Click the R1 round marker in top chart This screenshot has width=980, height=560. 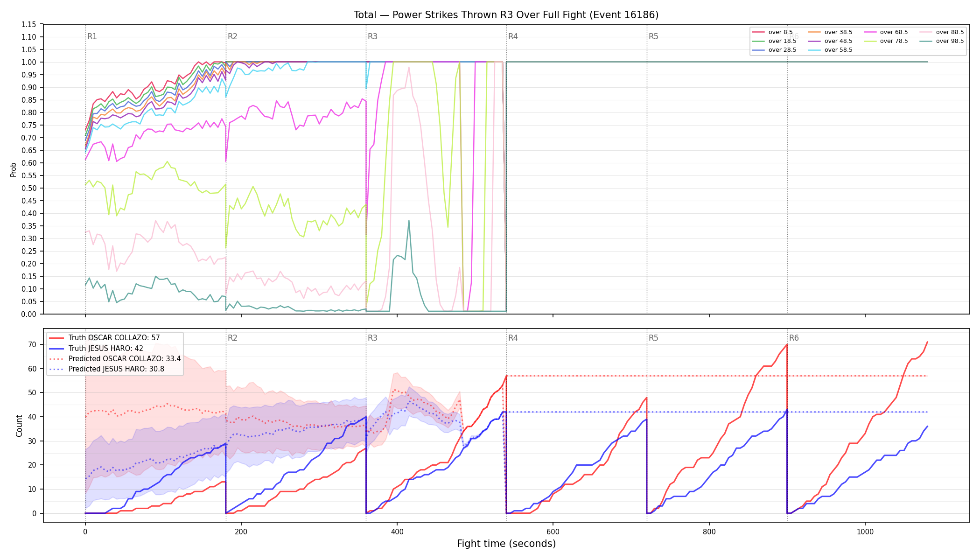pos(92,36)
